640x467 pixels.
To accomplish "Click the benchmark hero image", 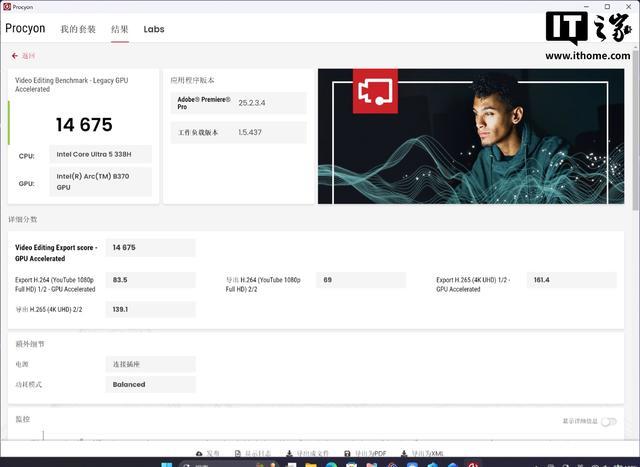I will [471, 136].
